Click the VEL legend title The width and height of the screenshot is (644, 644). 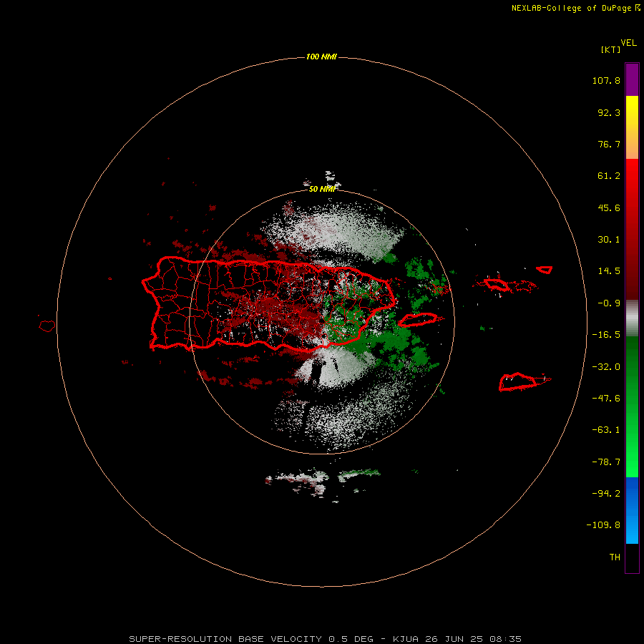(x=628, y=43)
